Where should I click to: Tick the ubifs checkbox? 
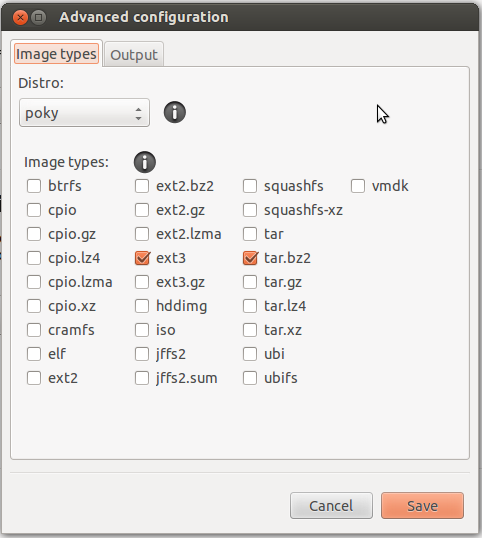click(x=250, y=378)
